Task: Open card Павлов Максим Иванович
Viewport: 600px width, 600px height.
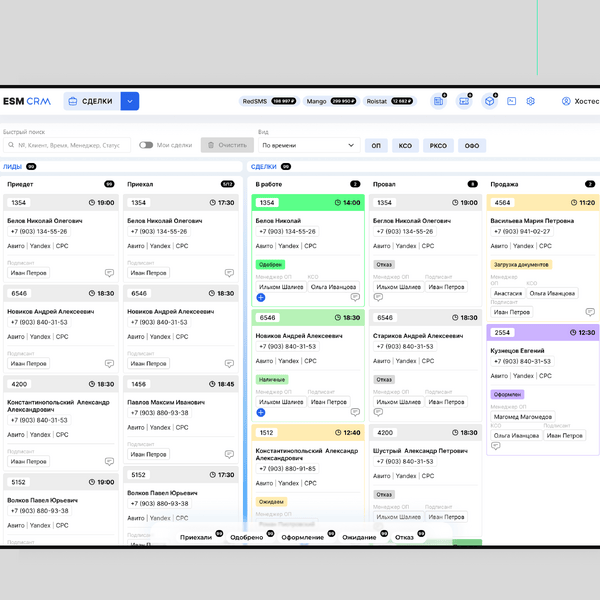Action: (166, 402)
